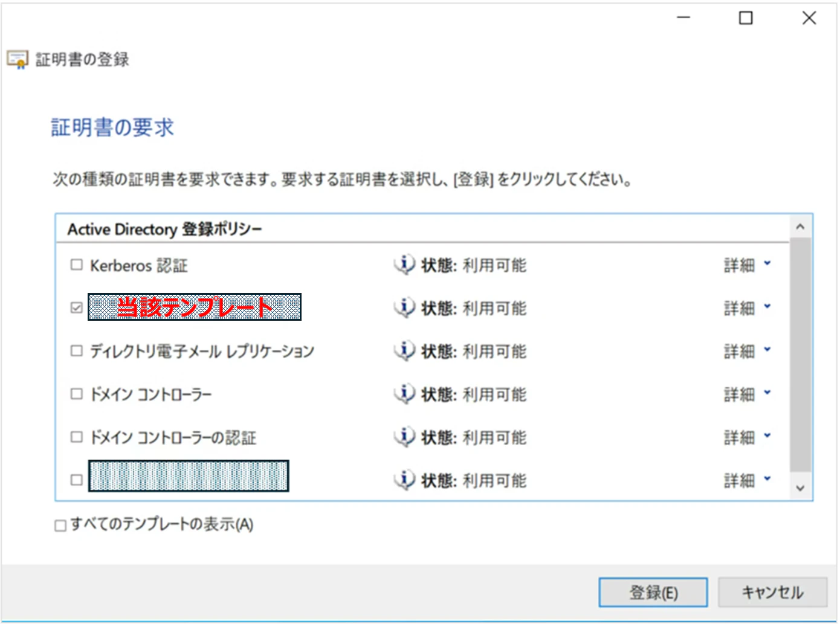Screen dimensions: 840x624
Task: Uncheck the 当該テンプレート checkbox
Action: pyautogui.click(x=76, y=308)
